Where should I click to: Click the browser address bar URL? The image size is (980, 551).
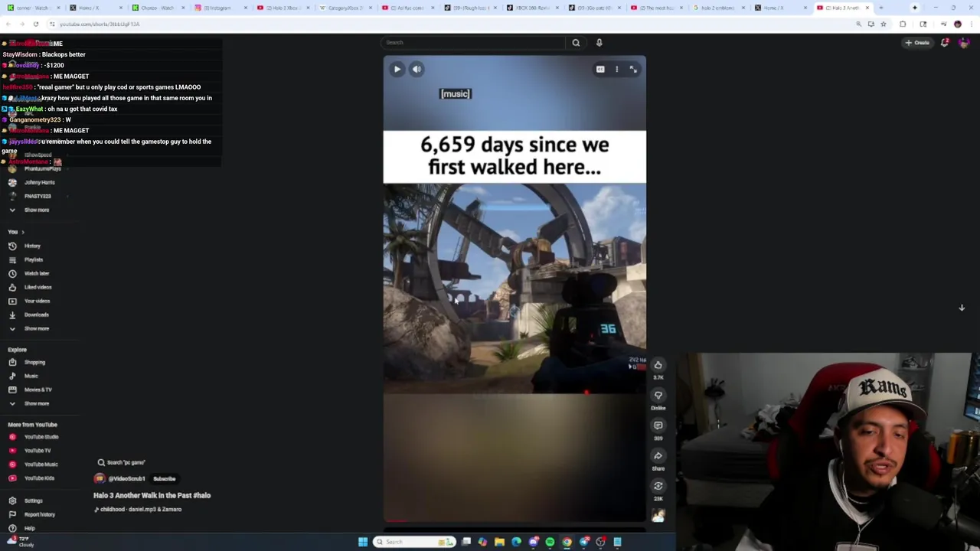pos(100,24)
